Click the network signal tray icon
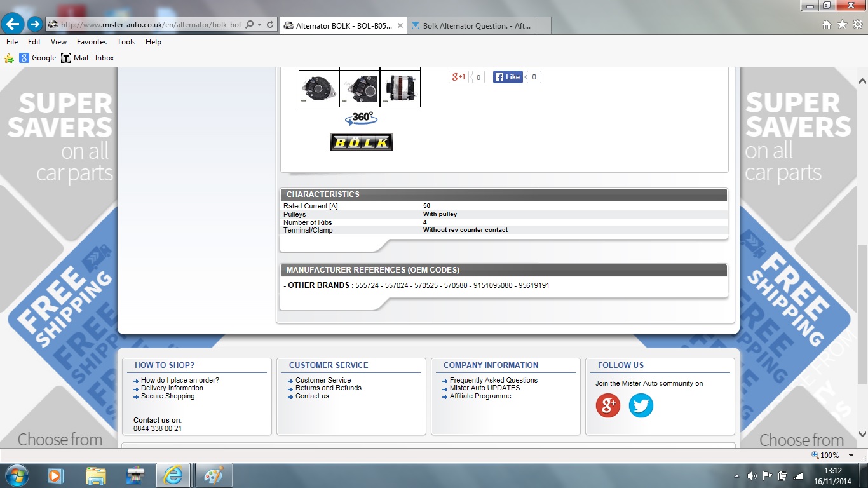This screenshot has width=868, height=488. coord(797,476)
